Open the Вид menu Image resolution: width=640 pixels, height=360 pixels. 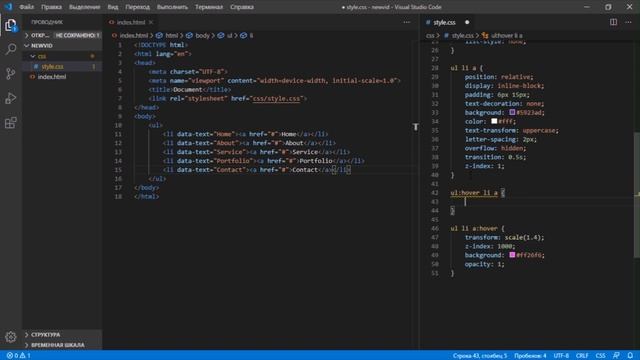(113, 7)
